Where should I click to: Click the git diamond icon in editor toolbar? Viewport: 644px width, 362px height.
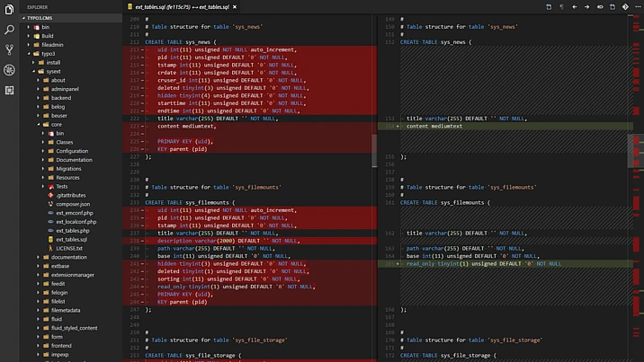[626, 6]
